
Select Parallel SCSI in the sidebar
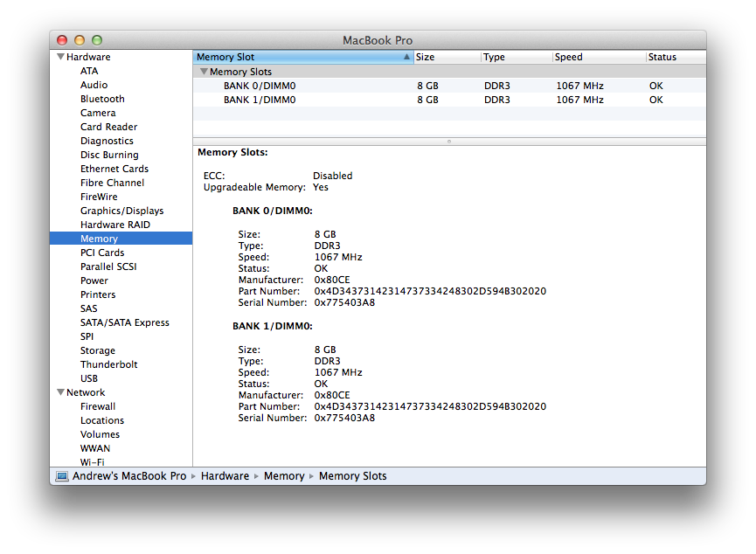[108, 267]
